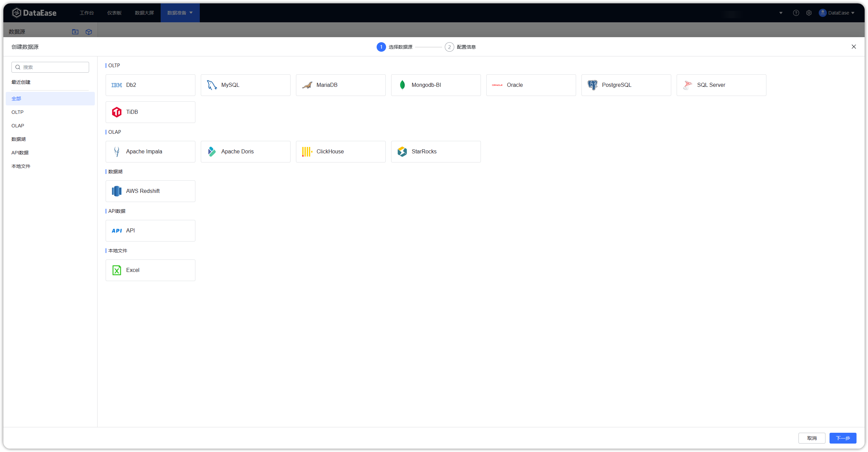
Task: Select the PostgreSQL elephant icon
Action: 593,85
